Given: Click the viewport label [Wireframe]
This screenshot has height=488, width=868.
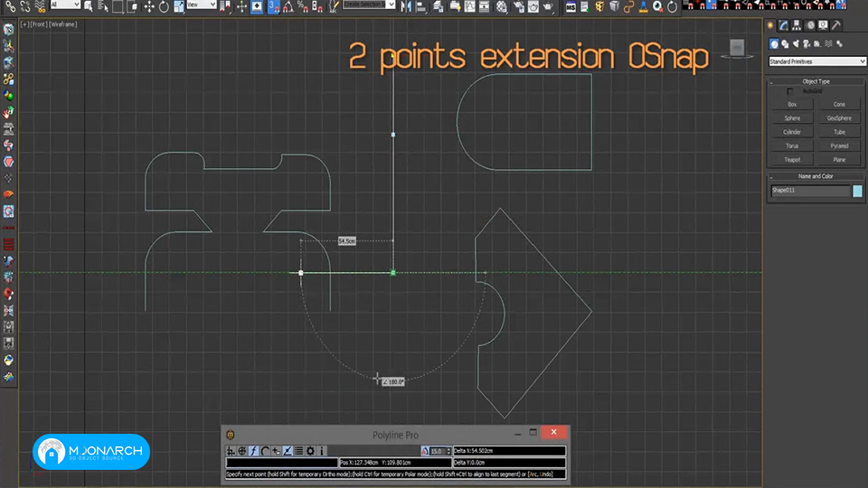Looking at the screenshot, I should [63, 24].
